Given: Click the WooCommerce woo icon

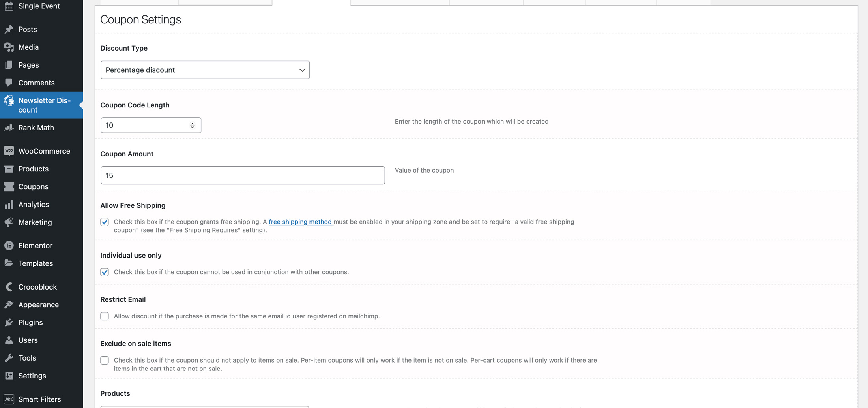Looking at the screenshot, I should pyautogui.click(x=9, y=151).
